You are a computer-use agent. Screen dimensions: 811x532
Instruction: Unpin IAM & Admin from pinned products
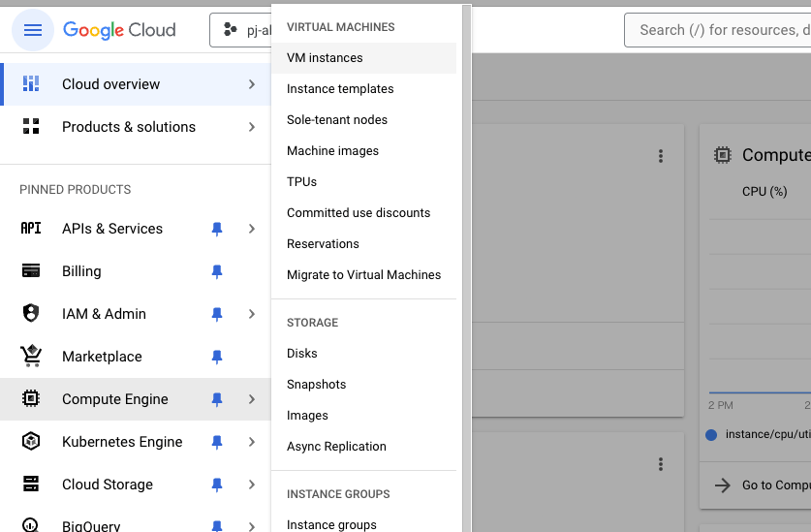coord(217,314)
